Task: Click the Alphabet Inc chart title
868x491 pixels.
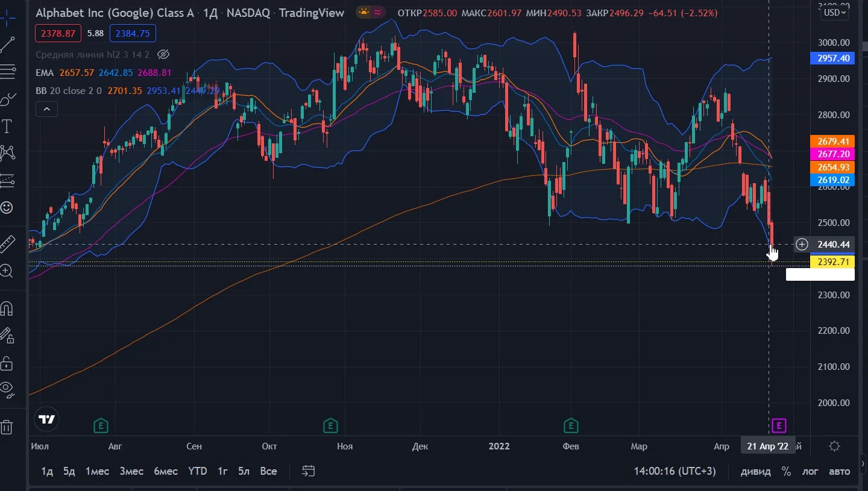Action: [115, 13]
